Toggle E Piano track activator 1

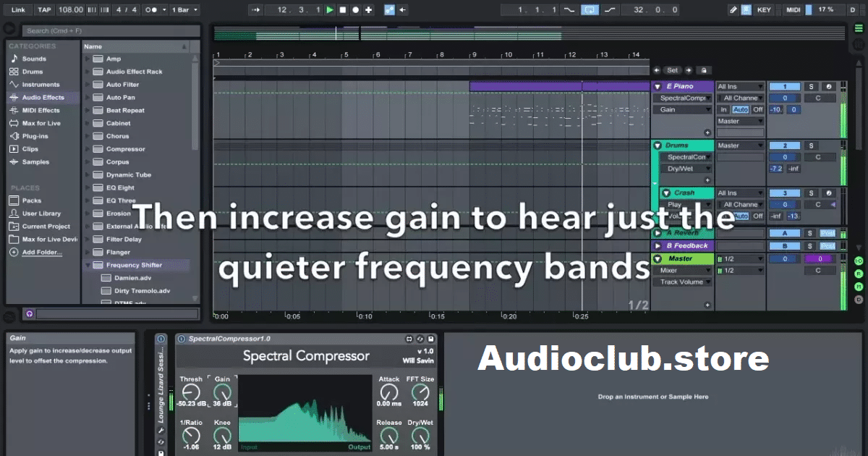(x=784, y=86)
